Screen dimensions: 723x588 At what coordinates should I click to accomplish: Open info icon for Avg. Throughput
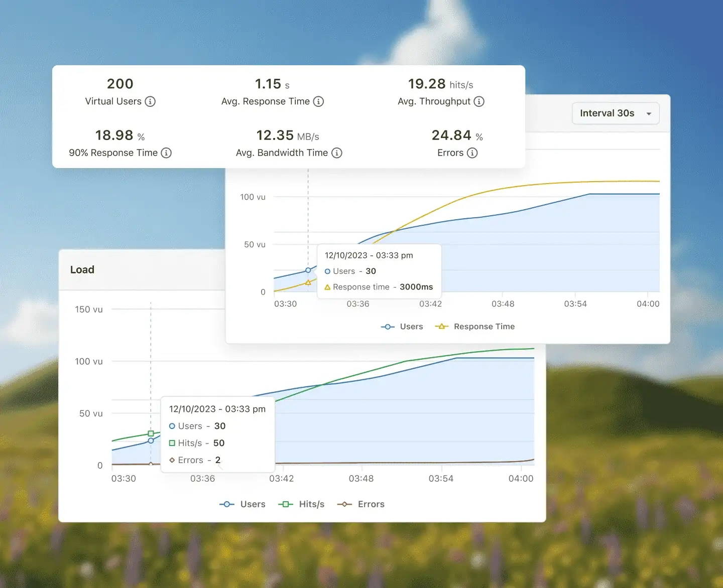pyautogui.click(x=479, y=101)
